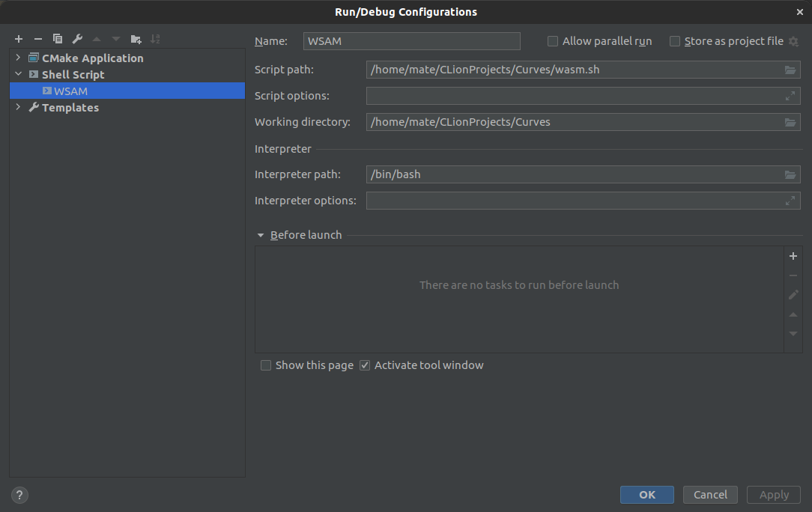Select the WSAM configuration in the tree
The height and width of the screenshot is (512, 812).
[x=70, y=91]
